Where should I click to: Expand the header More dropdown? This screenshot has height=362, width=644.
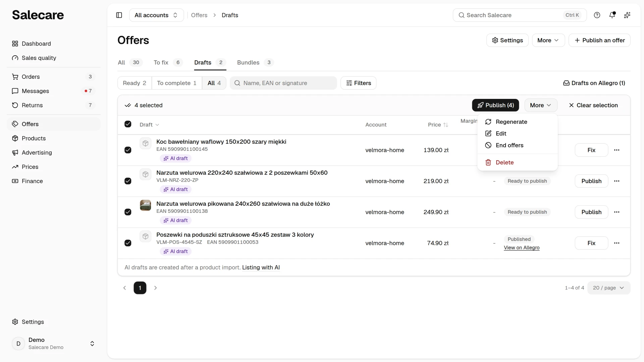click(548, 40)
